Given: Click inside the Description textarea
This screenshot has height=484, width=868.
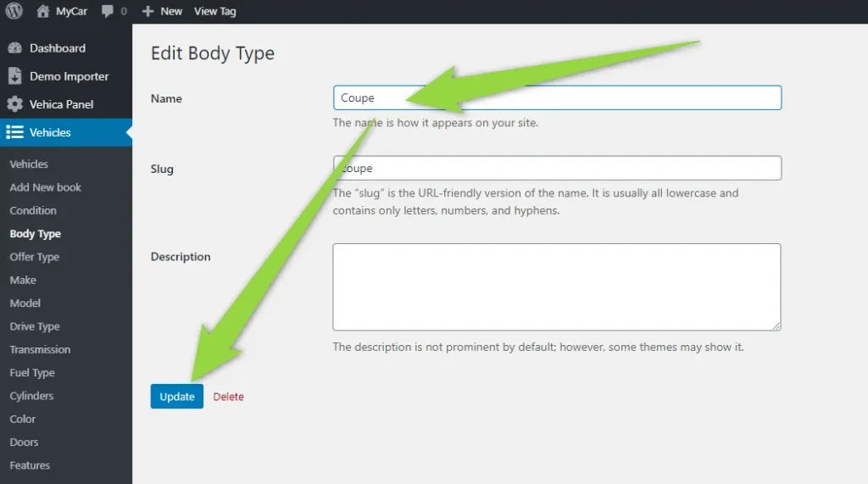Looking at the screenshot, I should (557, 287).
